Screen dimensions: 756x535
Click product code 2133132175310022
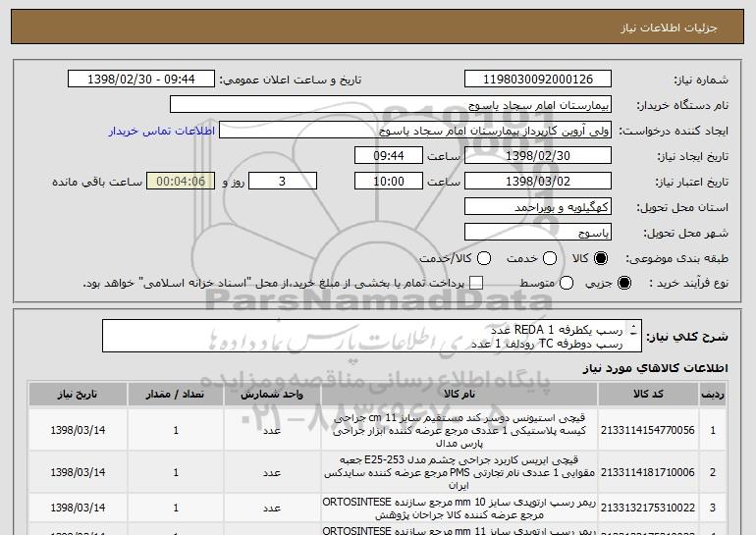click(x=648, y=508)
